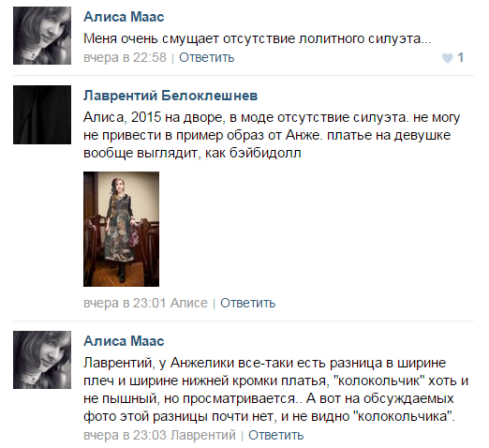The image size is (489, 448).
Task: Open Алиса Маас's avatar on the 22:58 comment
Action: pyautogui.click(x=42, y=36)
